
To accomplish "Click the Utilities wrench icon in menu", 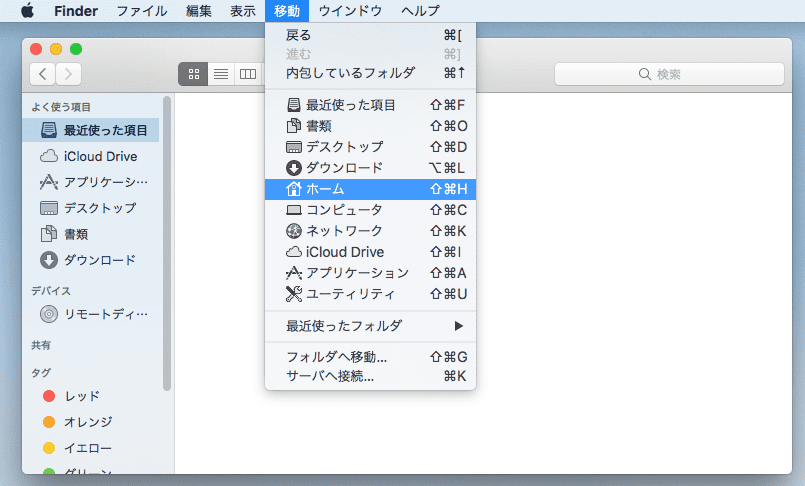I will 294,294.
